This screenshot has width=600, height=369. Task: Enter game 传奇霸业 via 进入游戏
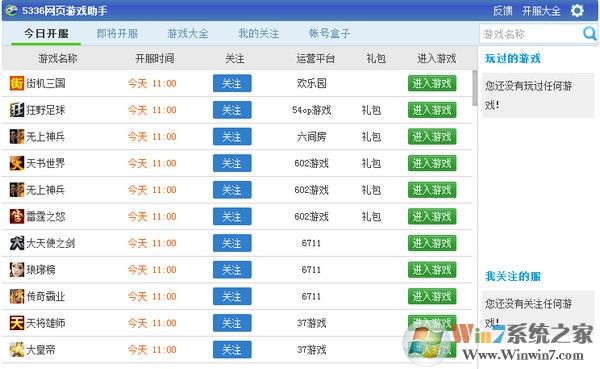[x=432, y=296]
